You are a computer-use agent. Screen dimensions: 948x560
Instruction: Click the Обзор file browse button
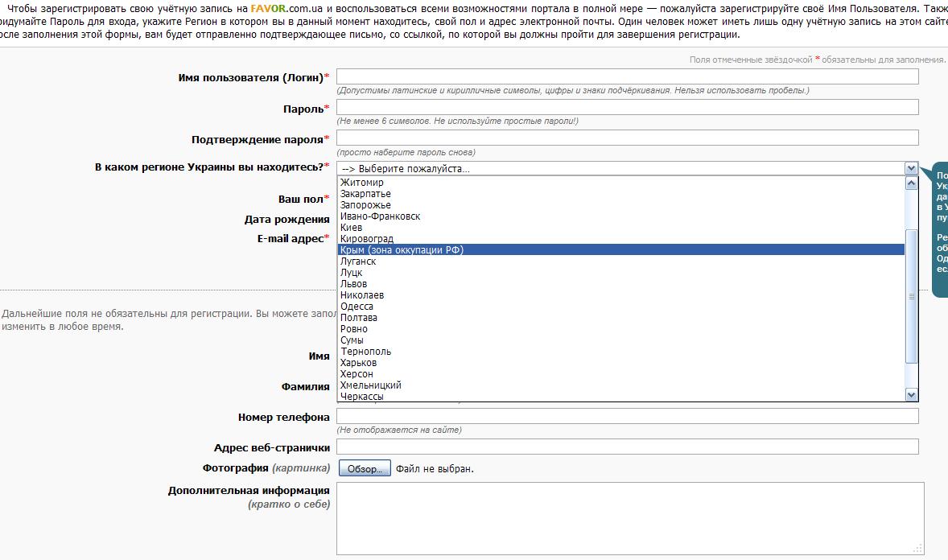[x=365, y=468]
